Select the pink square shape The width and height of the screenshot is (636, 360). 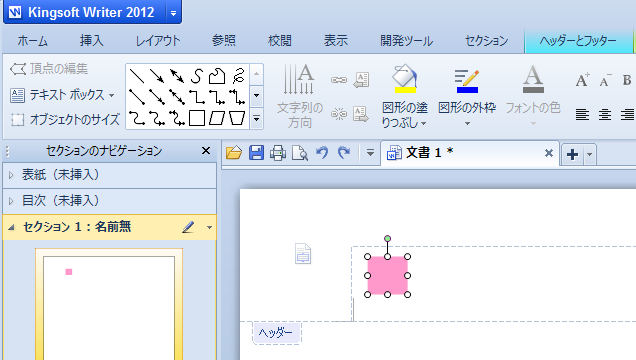(x=387, y=276)
